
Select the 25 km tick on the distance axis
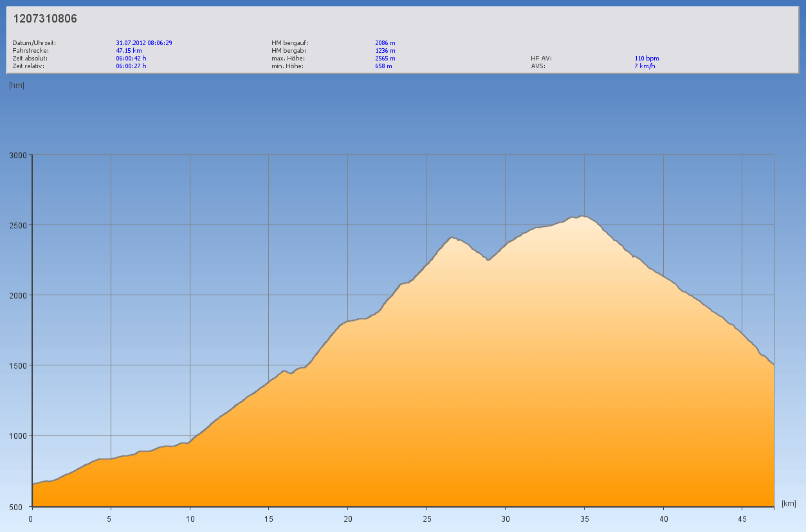coord(426,518)
